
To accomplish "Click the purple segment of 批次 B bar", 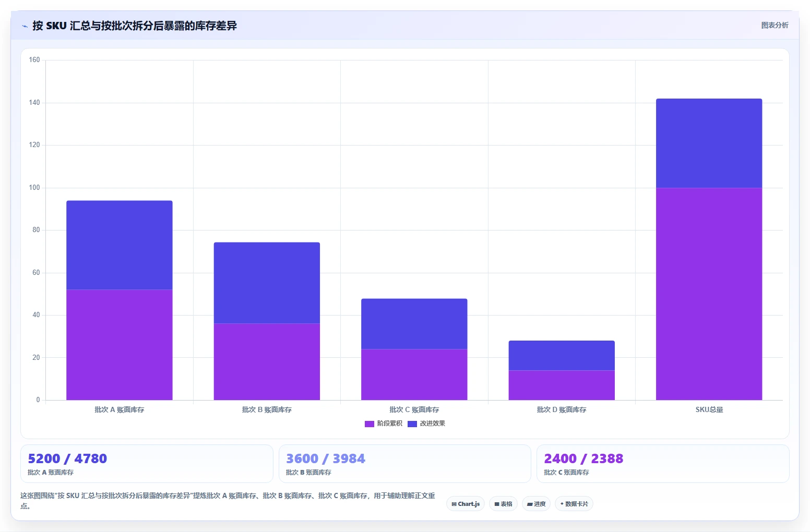I will pyautogui.click(x=267, y=361).
